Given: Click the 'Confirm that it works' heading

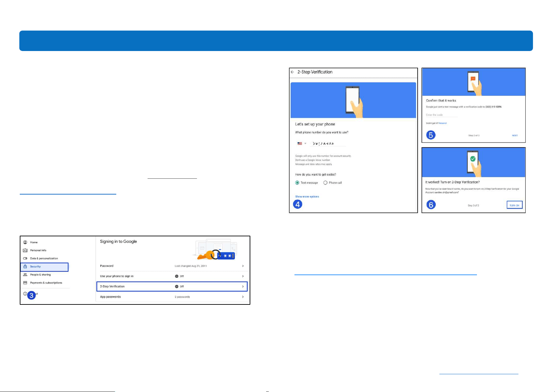Looking at the screenshot, I should (x=441, y=101).
